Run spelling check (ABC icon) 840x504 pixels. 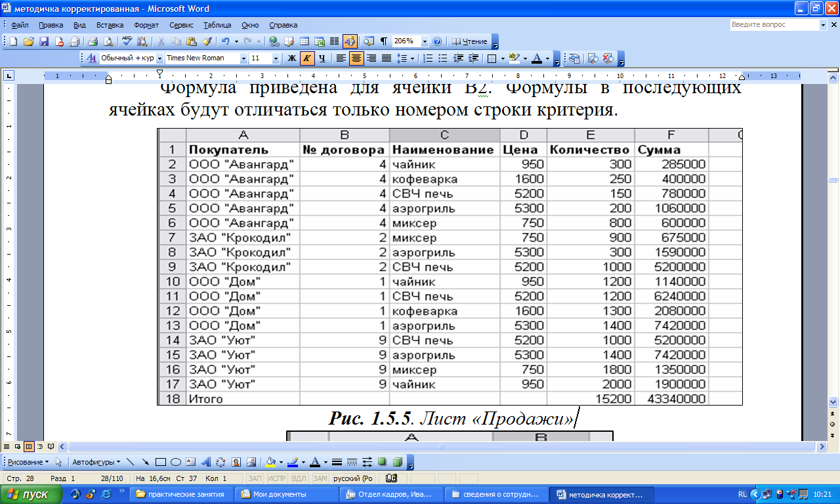coord(127,41)
